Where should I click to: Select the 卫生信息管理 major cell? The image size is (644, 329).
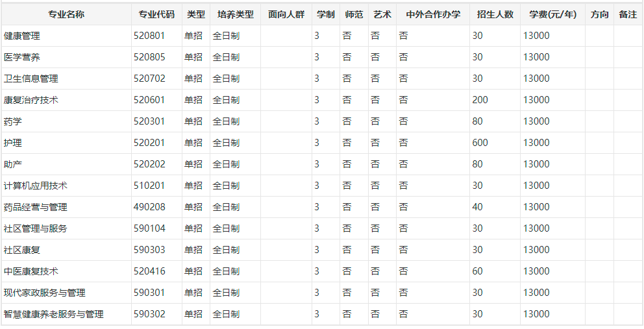(x=31, y=79)
